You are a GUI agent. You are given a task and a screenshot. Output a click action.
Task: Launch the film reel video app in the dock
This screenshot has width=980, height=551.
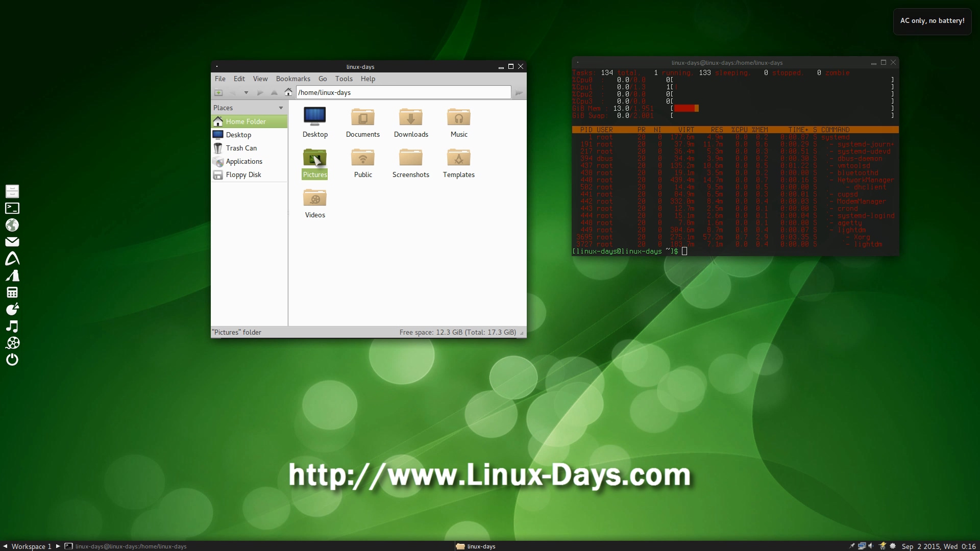tap(12, 343)
